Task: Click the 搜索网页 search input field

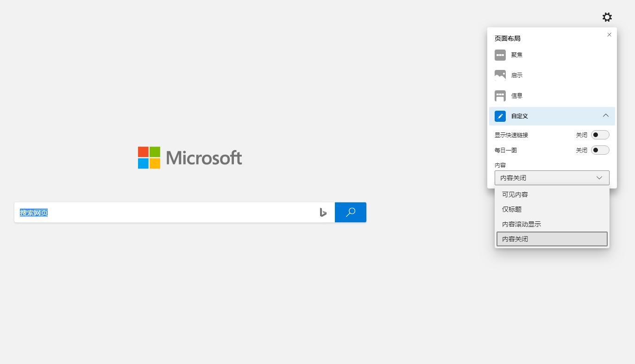Action: 167,213
